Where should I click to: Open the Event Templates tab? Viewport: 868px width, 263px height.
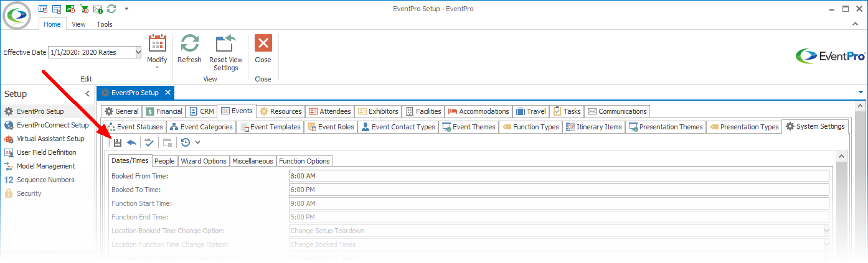pos(271,127)
